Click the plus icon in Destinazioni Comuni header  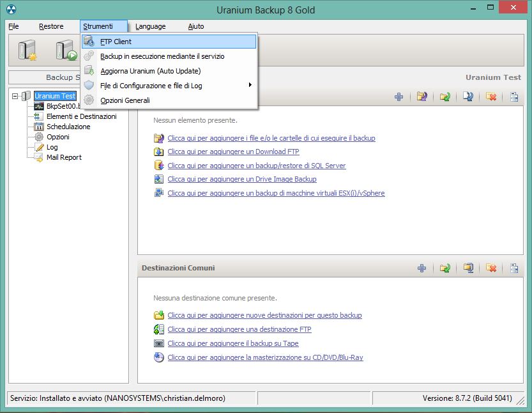point(422,268)
